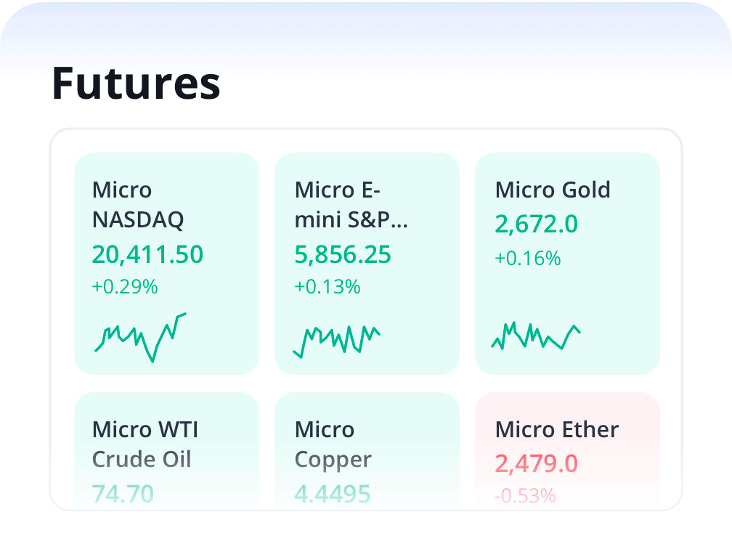
Task: Open the Micro NASDAQ futures card title
Action: (x=138, y=204)
